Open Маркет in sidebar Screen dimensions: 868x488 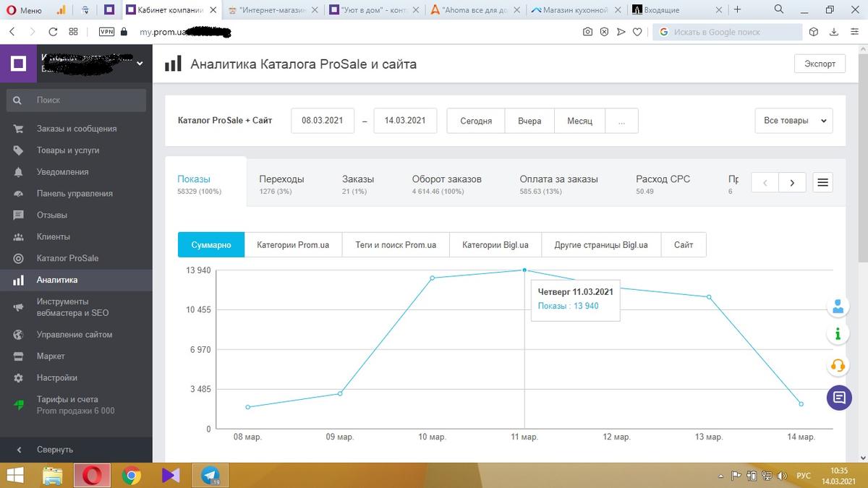click(x=77, y=356)
